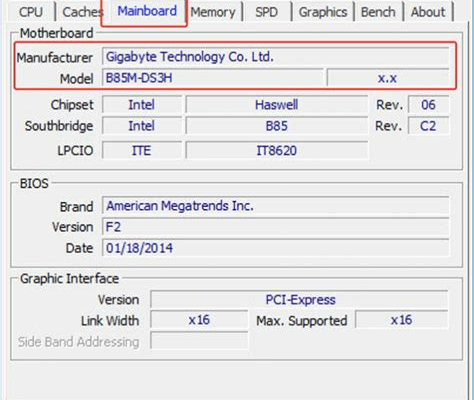Click the Chipset vendor Intel field
Viewport: 474px width, 400px height.
click(x=142, y=105)
